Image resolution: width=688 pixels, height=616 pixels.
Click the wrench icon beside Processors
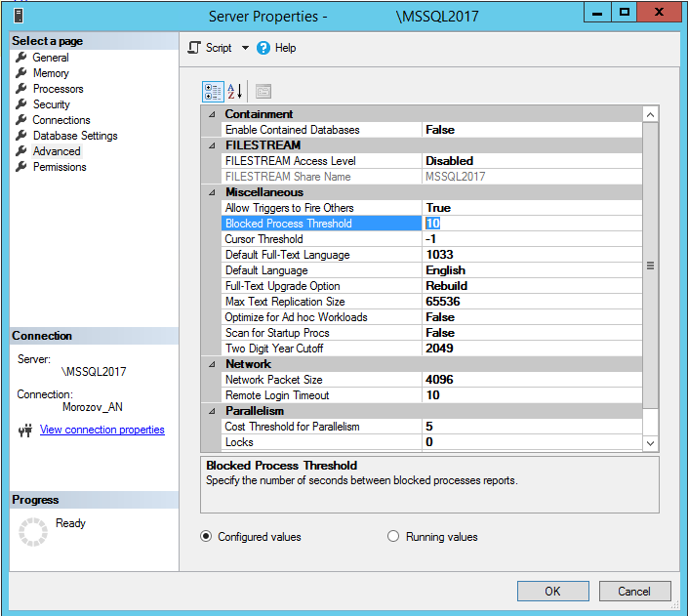coord(21,88)
